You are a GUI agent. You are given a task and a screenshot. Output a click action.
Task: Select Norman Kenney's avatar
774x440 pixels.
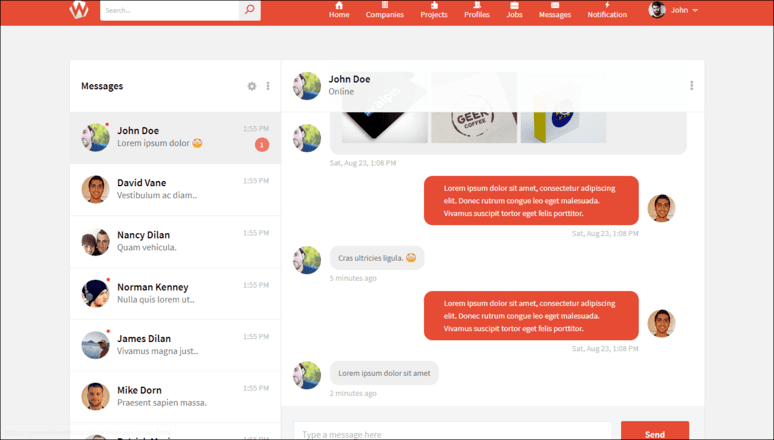[95, 293]
